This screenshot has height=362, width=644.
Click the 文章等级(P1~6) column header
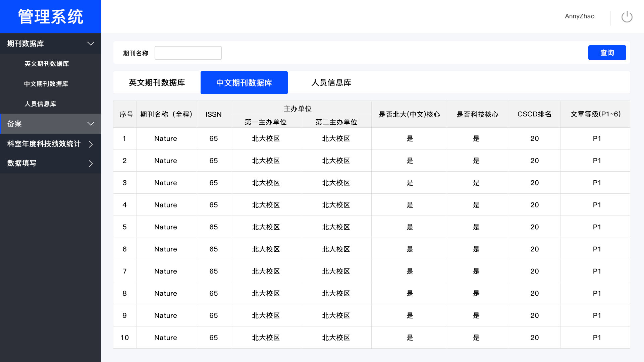595,114
